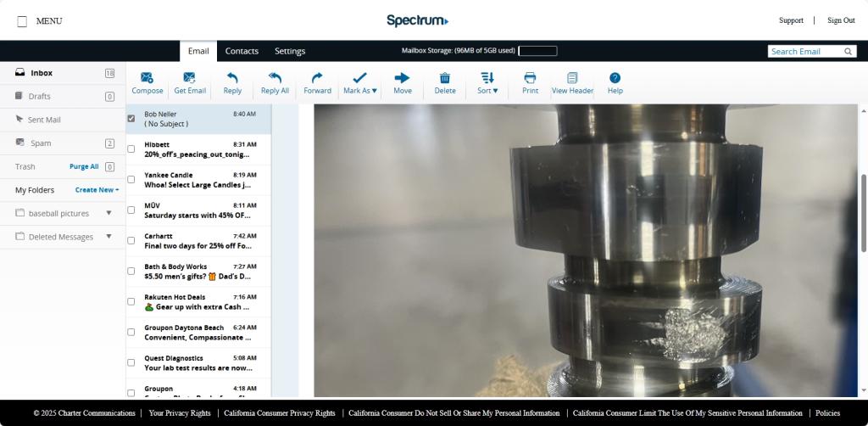Screen dimensions: 868x426
Task: Click the search magnifier icon
Action: [x=848, y=52]
